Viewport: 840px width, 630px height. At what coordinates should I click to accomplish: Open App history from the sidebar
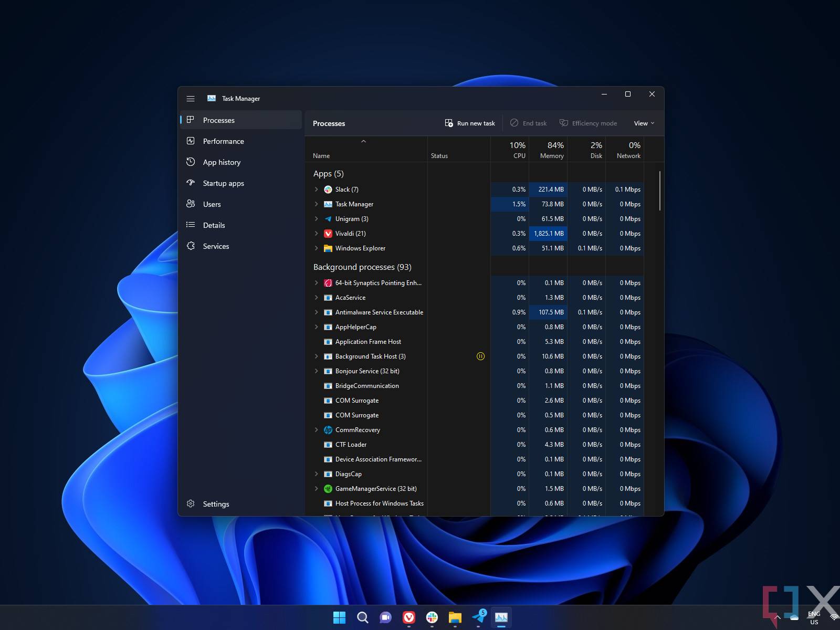(222, 162)
